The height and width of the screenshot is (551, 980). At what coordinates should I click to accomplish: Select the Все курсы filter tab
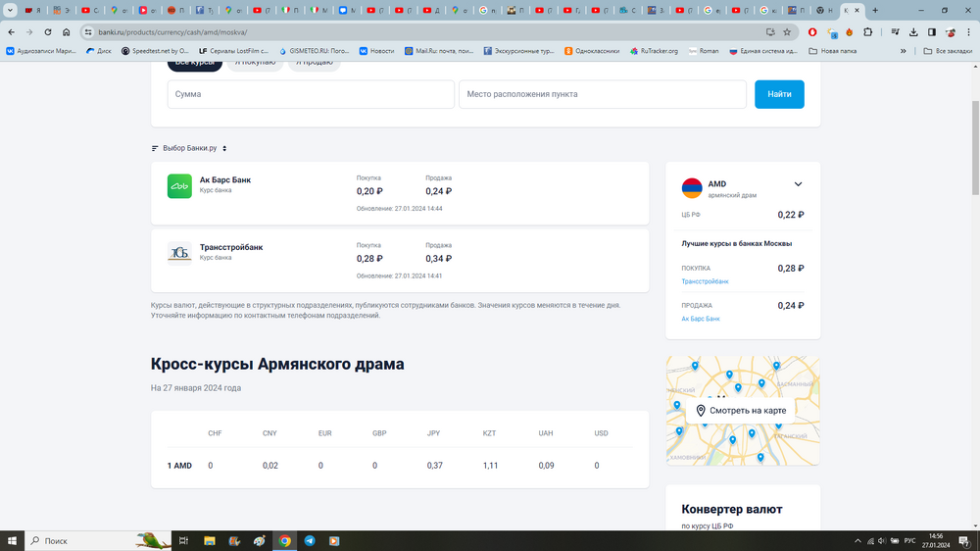(194, 65)
